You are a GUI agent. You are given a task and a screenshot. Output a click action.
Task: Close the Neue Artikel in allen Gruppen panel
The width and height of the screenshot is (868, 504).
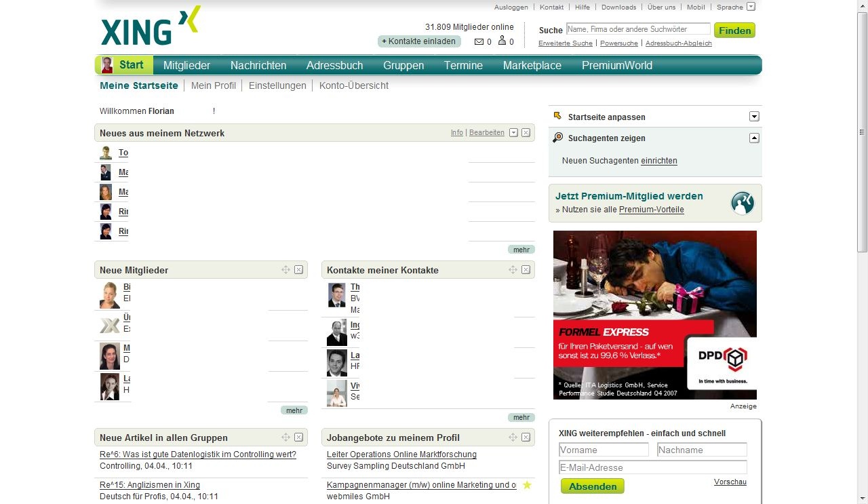click(298, 438)
